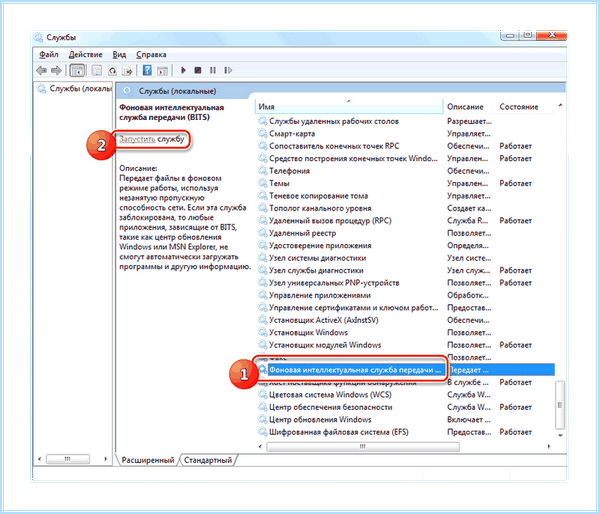Screen dimensions: 600x514
Task: Click scroll-up arrow of services list
Action: [560, 105]
